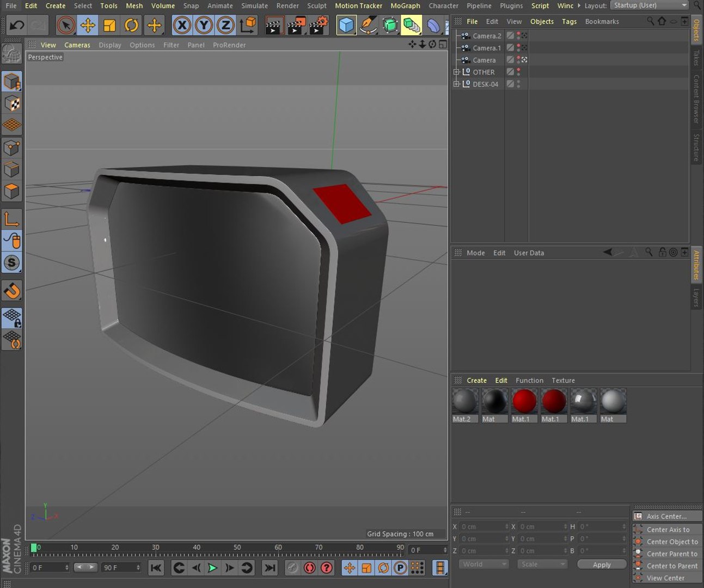Expand hidden menus arrow after Winc
Screen dimensions: 704x588
tap(579, 5)
